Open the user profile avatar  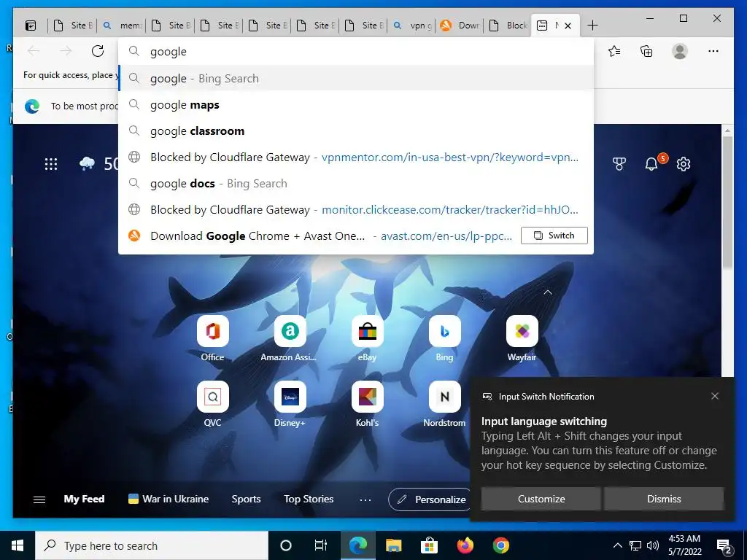[x=680, y=51]
